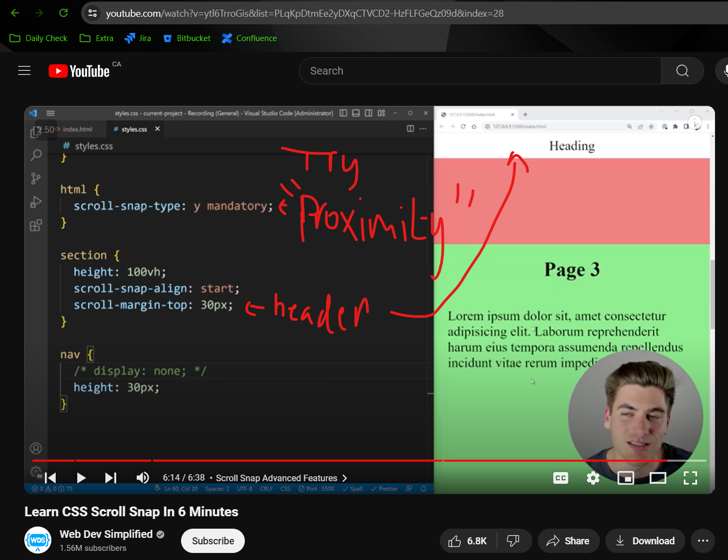
Task: Open the playback settings gear menu
Action: click(x=593, y=477)
